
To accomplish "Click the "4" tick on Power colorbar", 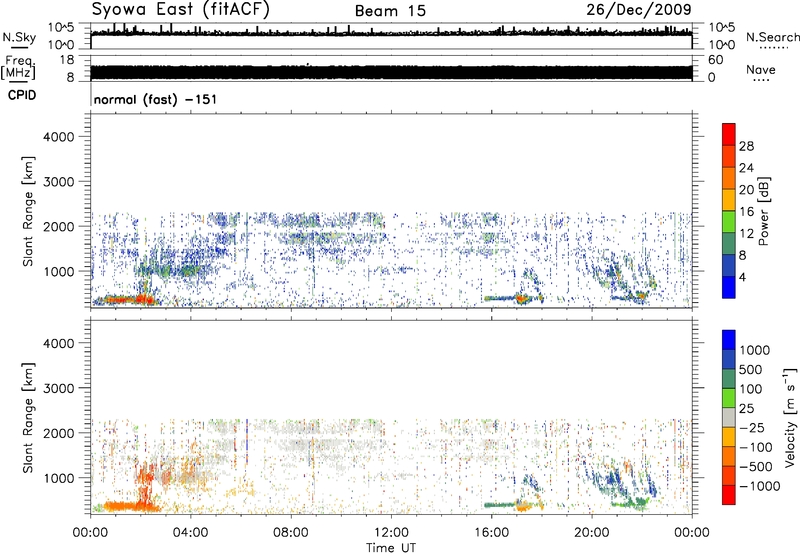I will pyautogui.click(x=743, y=278).
